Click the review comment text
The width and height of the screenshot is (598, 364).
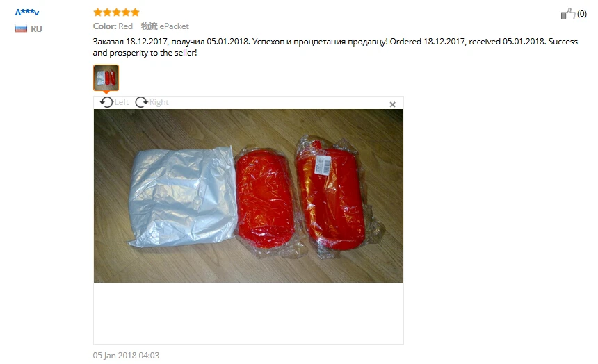click(335, 47)
